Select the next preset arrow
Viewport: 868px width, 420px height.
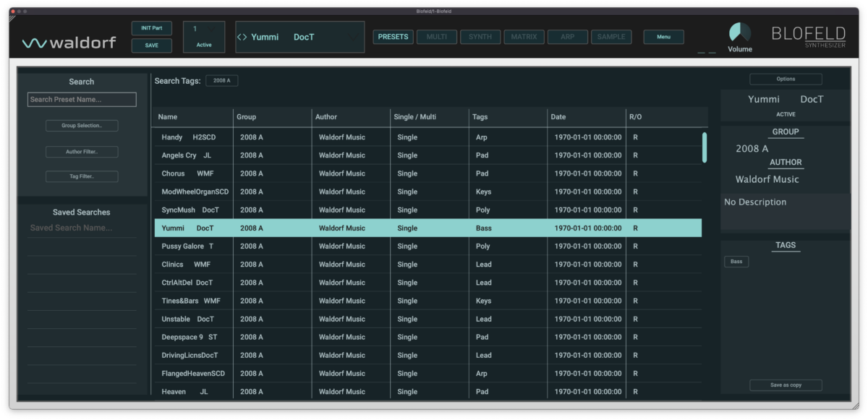pyautogui.click(x=247, y=37)
